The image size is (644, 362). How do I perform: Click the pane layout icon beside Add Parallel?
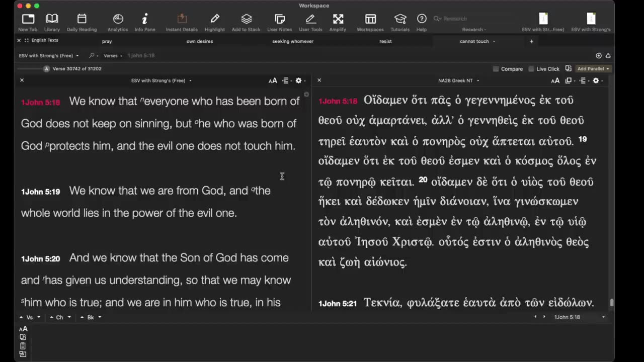point(568,69)
